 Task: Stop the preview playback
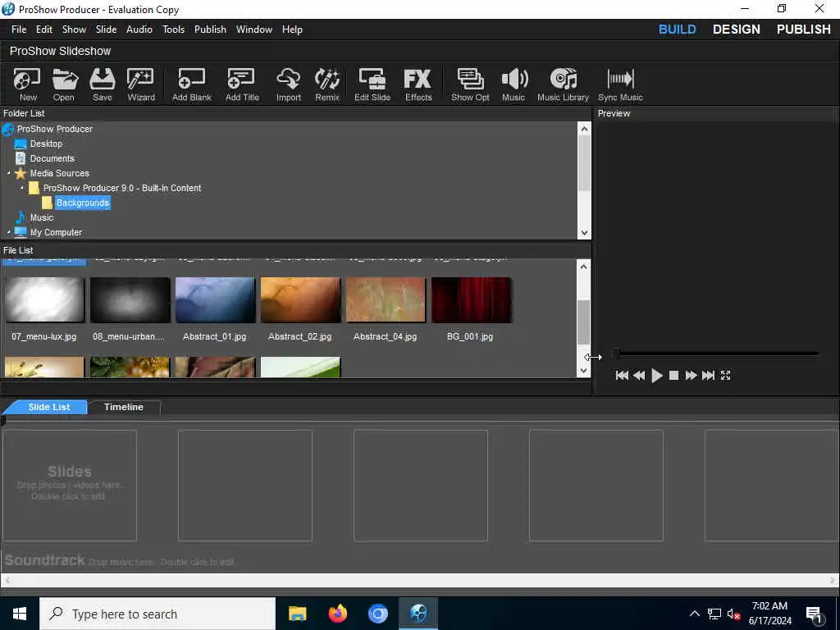674,376
